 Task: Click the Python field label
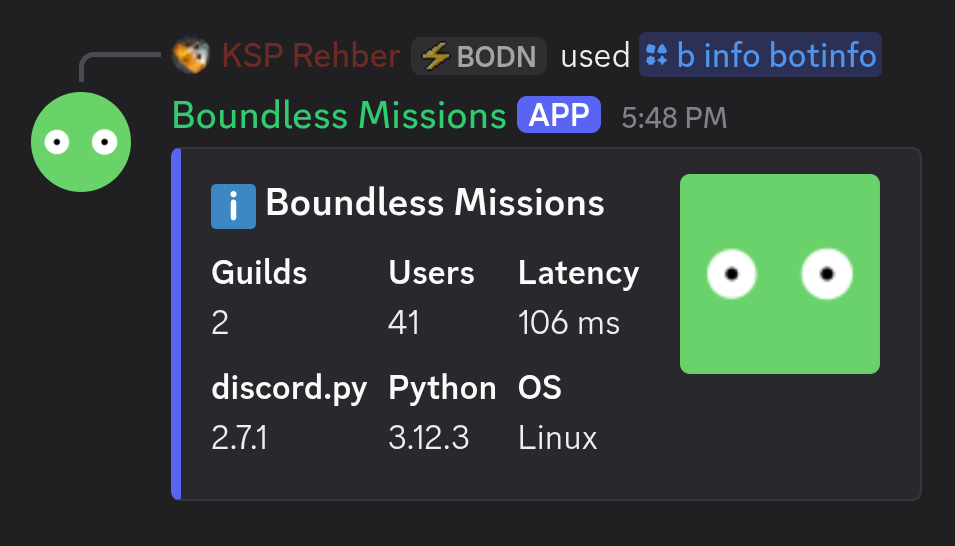click(x=442, y=389)
